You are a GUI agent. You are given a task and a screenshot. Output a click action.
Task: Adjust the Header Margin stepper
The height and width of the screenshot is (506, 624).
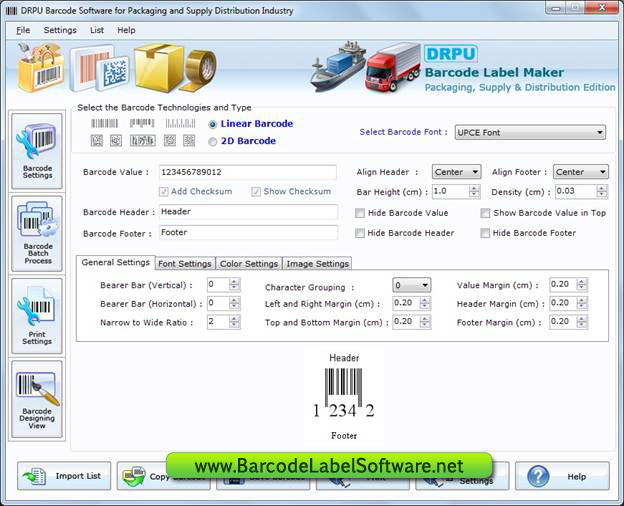[x=581, y=303]
